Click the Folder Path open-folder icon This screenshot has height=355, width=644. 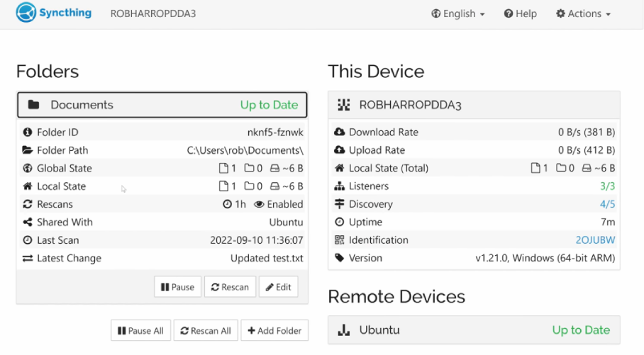click(28, 150)
